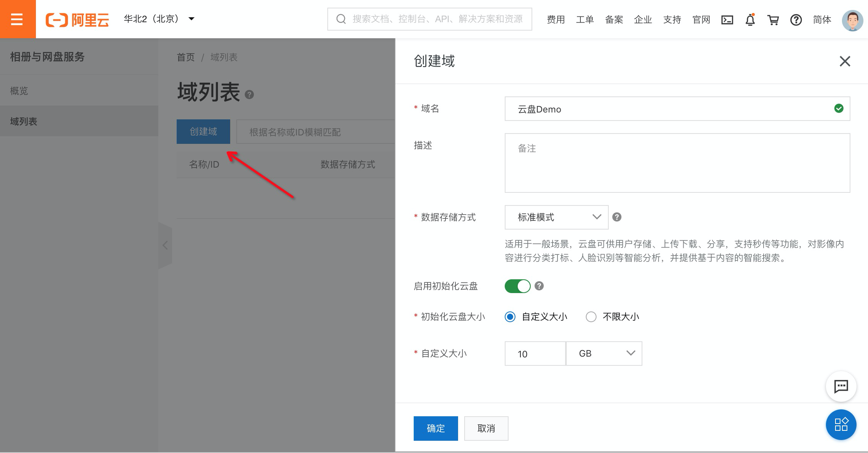Select the 自定义大小 radio option
The width and height of the screenshot is (868, 453).
(x=510, y=317)
